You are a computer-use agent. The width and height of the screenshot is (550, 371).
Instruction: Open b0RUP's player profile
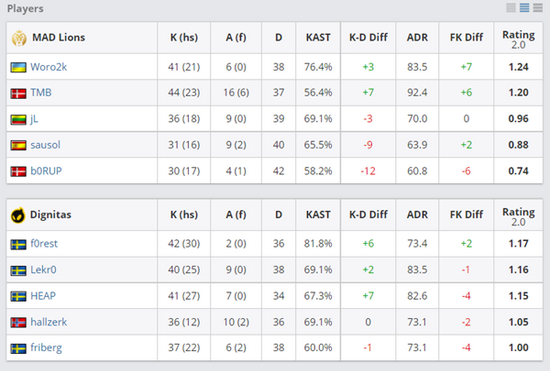pos(46,171)
